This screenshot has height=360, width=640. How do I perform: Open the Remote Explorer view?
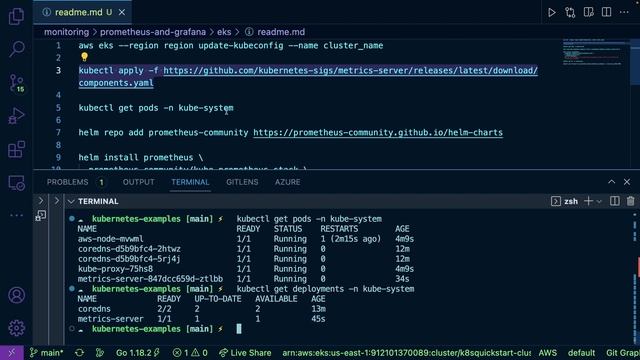pyautogui.click(x=16, y=183)
